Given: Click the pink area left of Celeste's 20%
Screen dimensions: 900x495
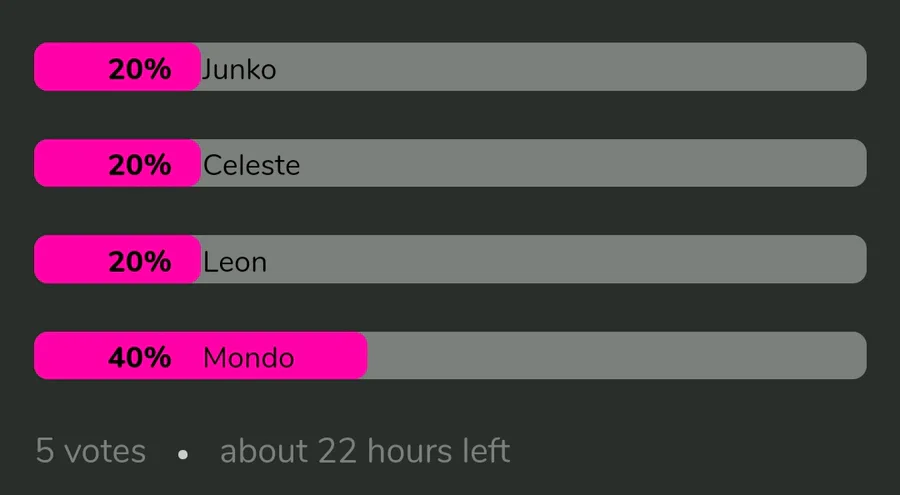Looking at the screenshot, I should tap(70, 163).
